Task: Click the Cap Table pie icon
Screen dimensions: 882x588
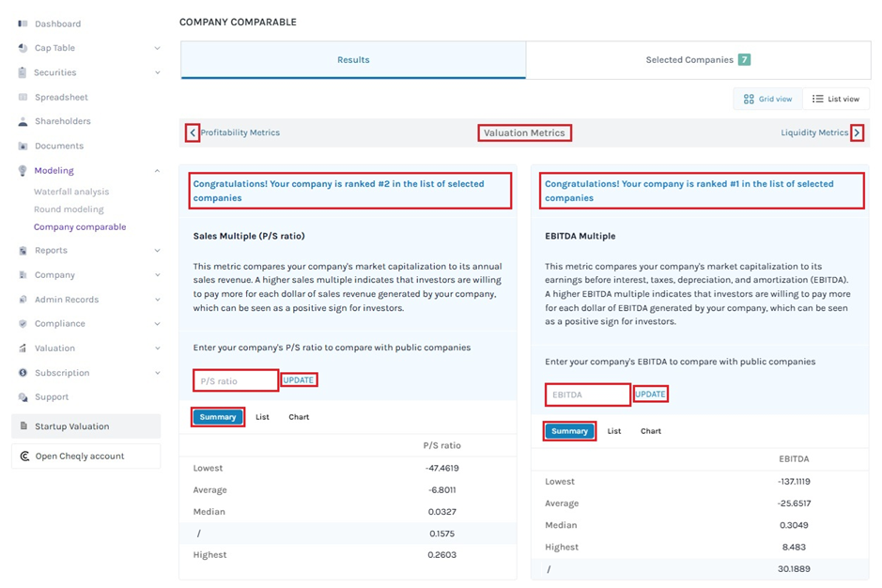Action: pos(23,48)
